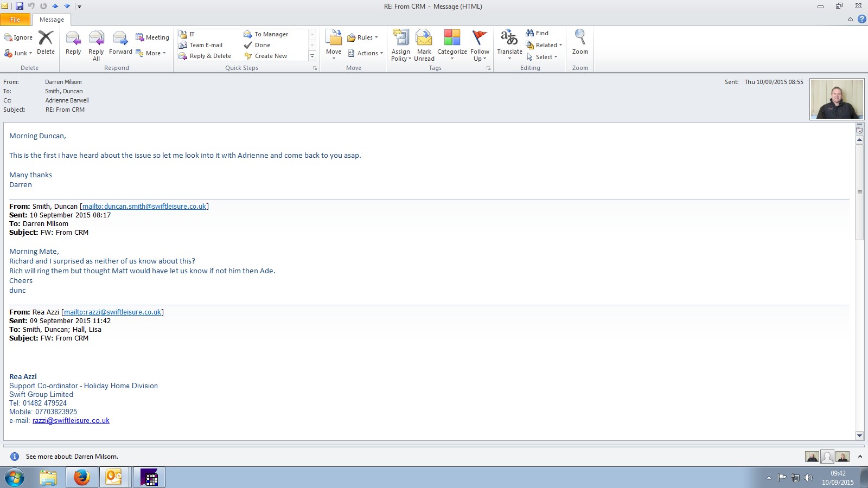
Task: Expand the Quick Steps gallery
Action: [312, 56]
